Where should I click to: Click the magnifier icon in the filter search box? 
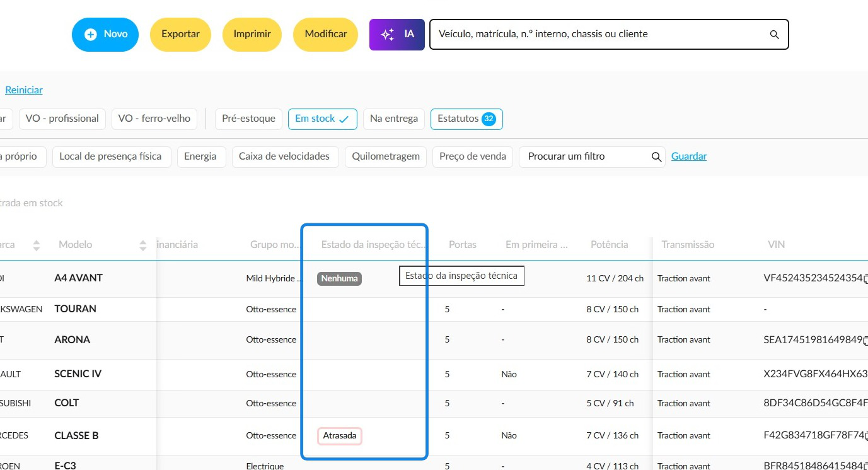656,157
